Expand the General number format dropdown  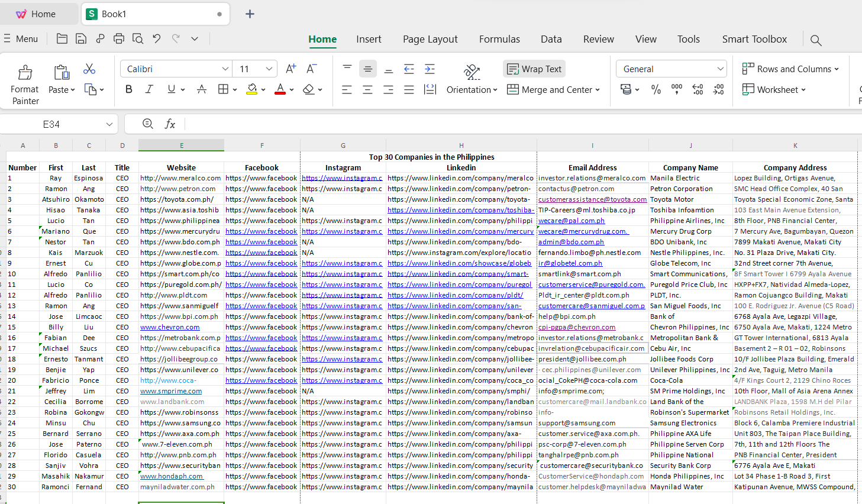[x=720, y=69]
